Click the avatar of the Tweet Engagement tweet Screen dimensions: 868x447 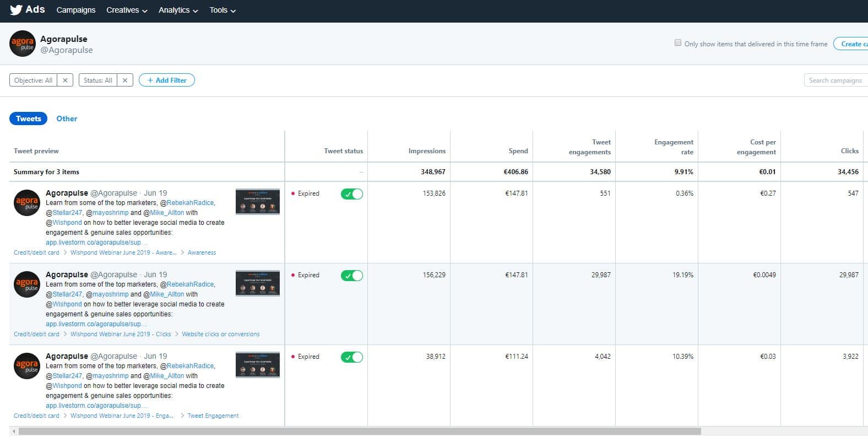pos(27,366)
